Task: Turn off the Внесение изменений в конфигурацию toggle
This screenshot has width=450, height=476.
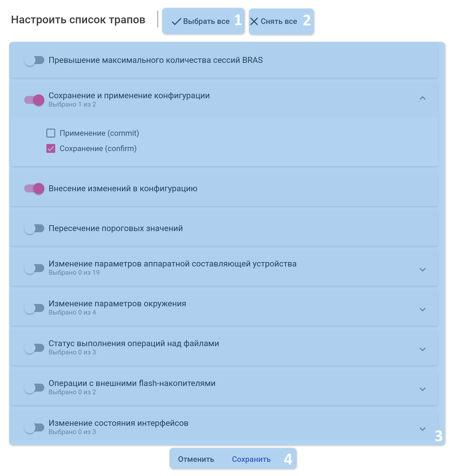Action: coord(34,189)
